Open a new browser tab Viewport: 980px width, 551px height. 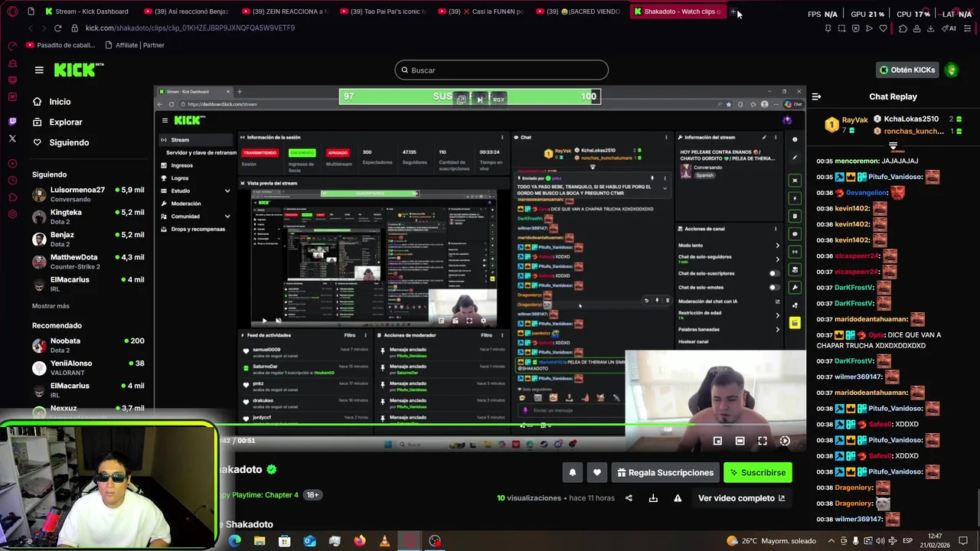click(x=733, y=11)
